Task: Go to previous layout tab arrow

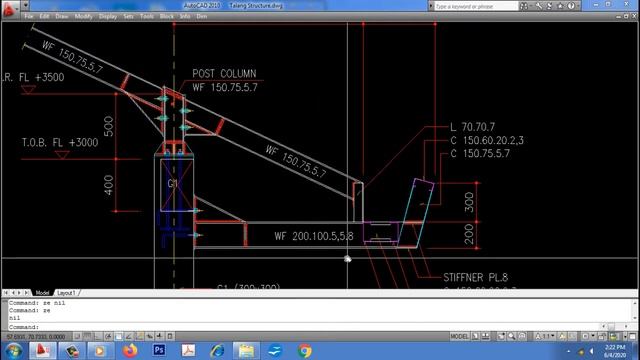Action: (13, 293)
